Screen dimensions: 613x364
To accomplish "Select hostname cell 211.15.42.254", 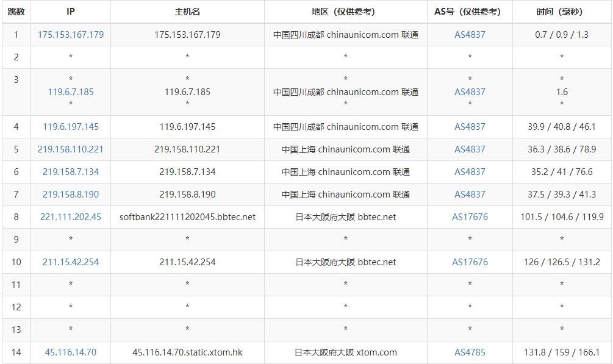I will (187, 262).
